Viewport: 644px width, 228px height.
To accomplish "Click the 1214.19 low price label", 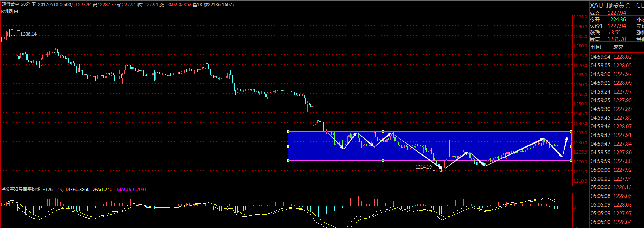I will coord(423,167).
